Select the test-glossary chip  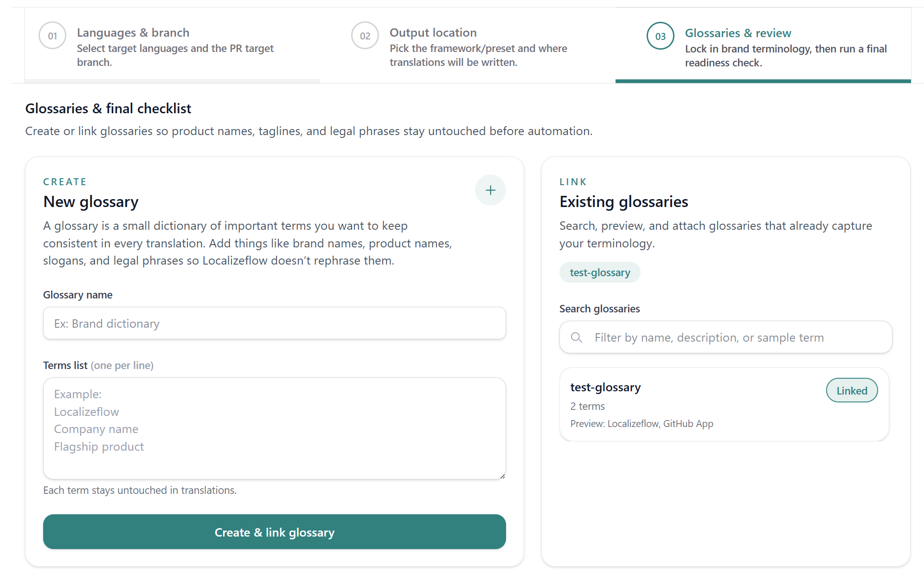tap(599, 272)
